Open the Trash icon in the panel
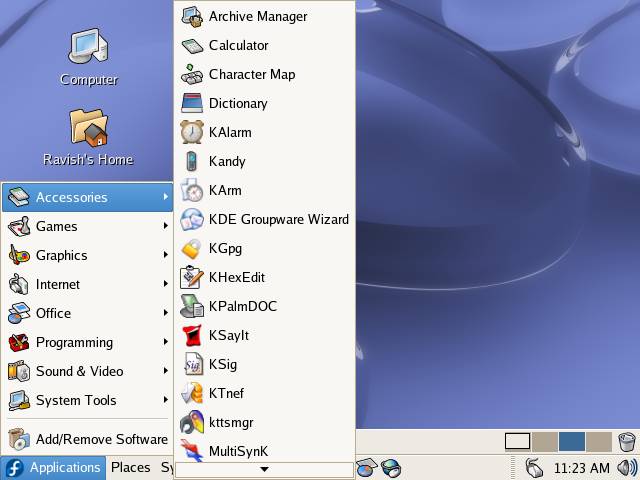Screen dimensions: 640x480 [627, 441]
